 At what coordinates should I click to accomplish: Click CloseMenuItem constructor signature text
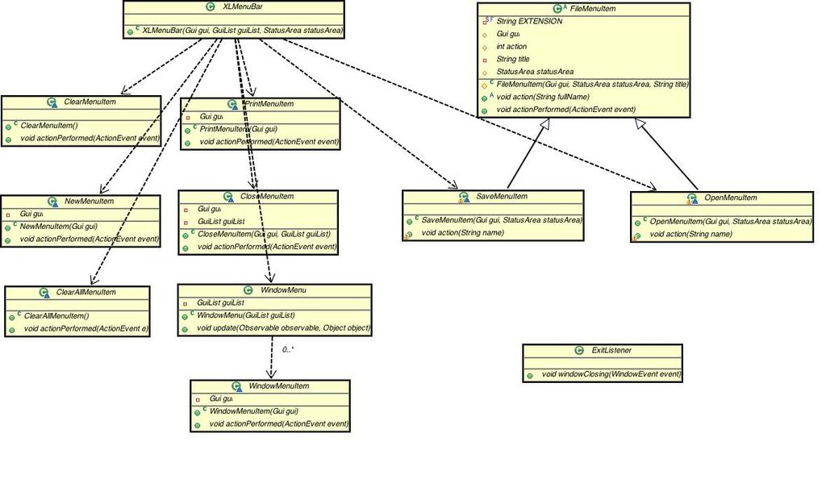pos(264,235)
